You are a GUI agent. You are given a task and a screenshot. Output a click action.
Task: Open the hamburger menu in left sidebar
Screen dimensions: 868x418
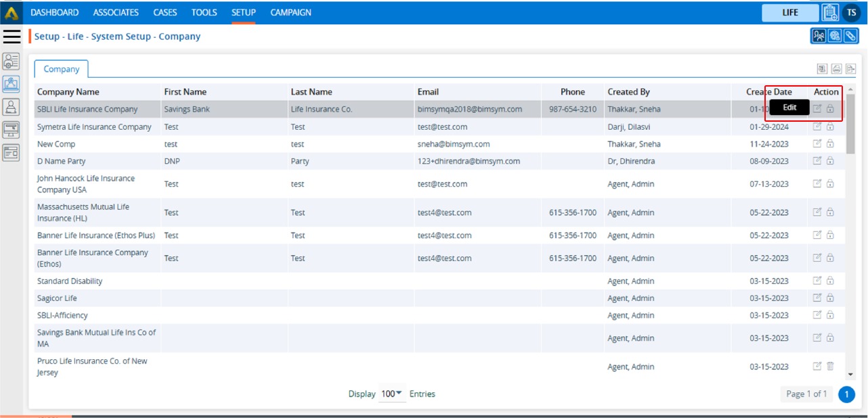[x=12, y=37]
